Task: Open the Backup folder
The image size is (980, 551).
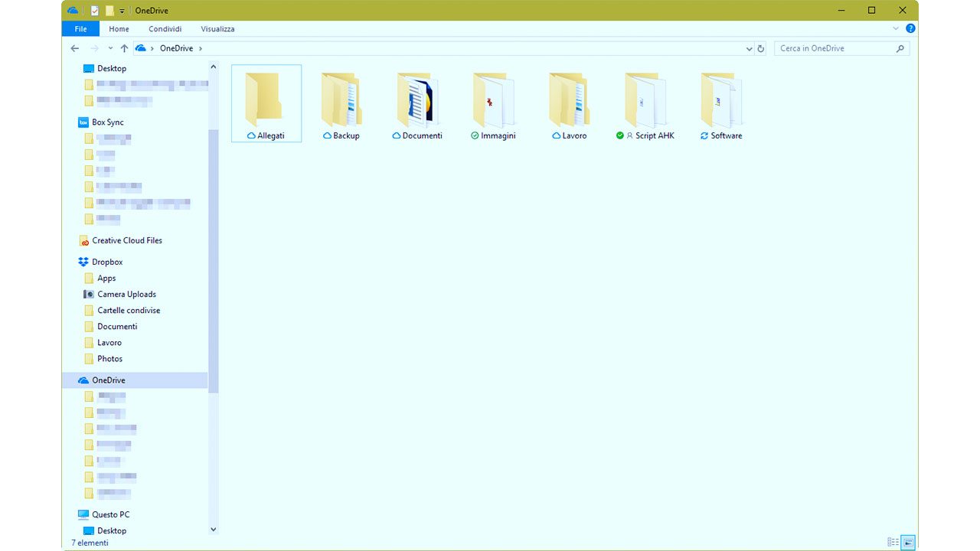Action: (x=341, y=103)
